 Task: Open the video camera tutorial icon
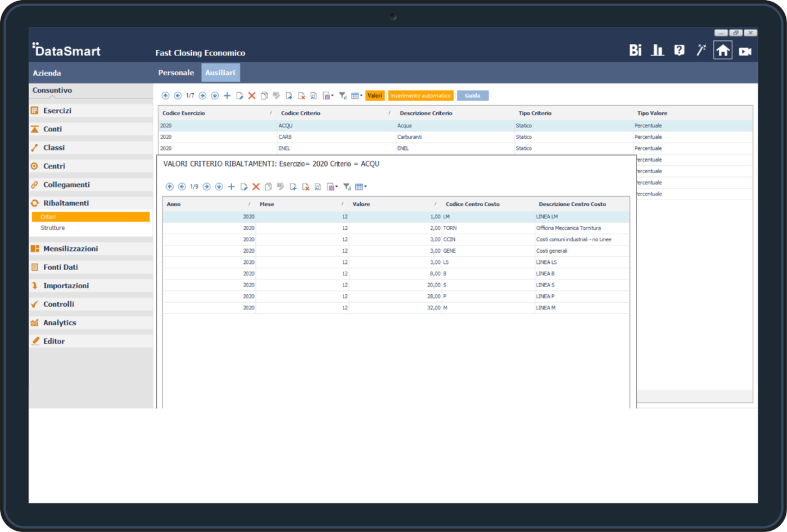coord(745,51)
